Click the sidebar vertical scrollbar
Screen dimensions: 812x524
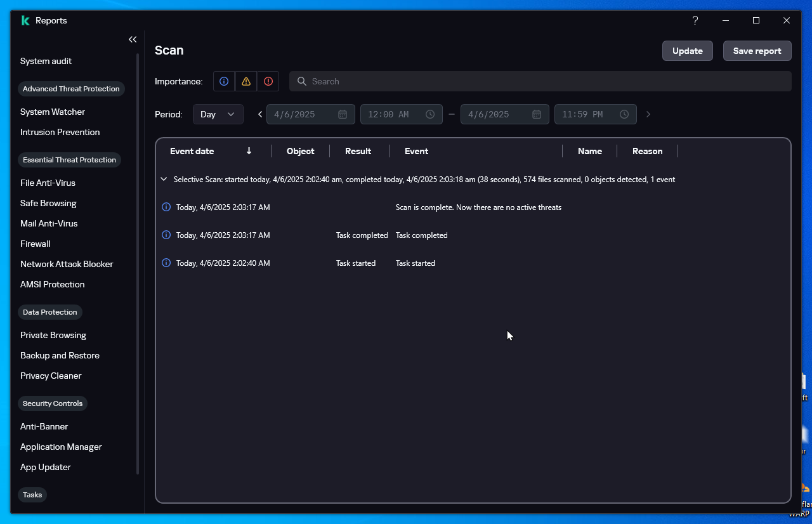pos(138,263)
